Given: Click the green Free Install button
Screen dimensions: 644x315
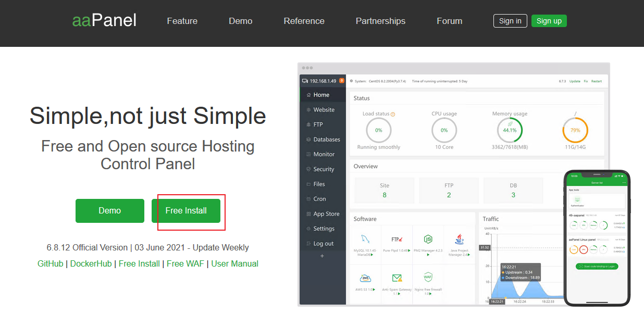Looking at the screenshot, I should [186, 211].
